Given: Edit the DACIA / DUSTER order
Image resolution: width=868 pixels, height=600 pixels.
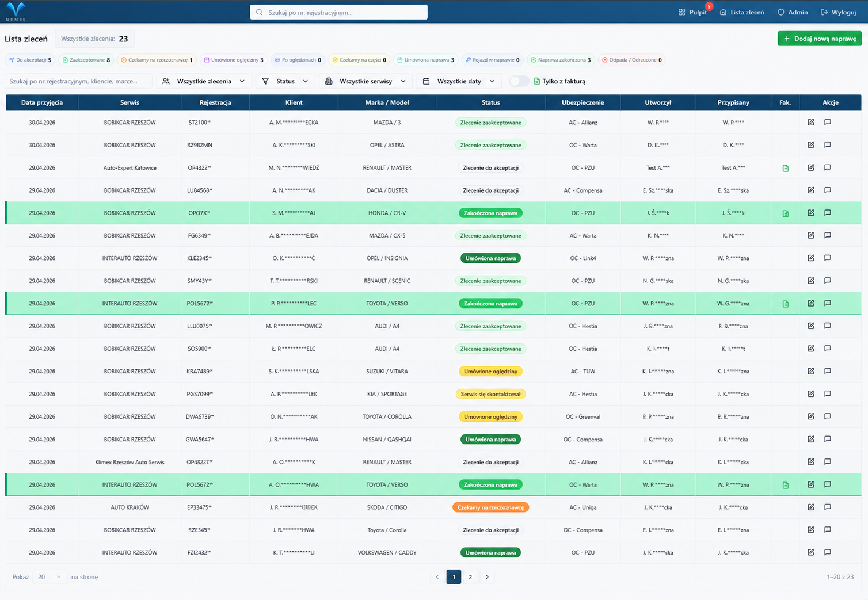Looking at the screenshot, I should coord(811,190).
